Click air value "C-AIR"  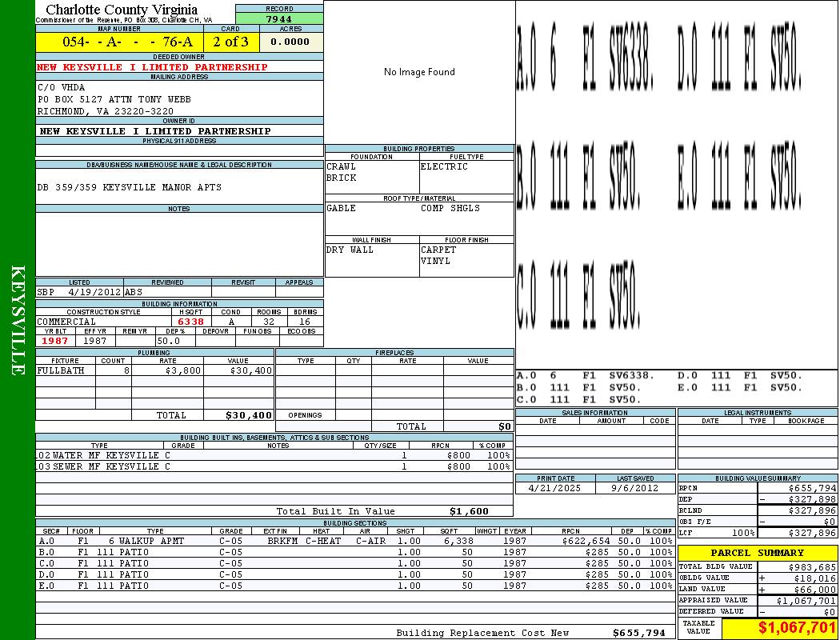point(370,542)
